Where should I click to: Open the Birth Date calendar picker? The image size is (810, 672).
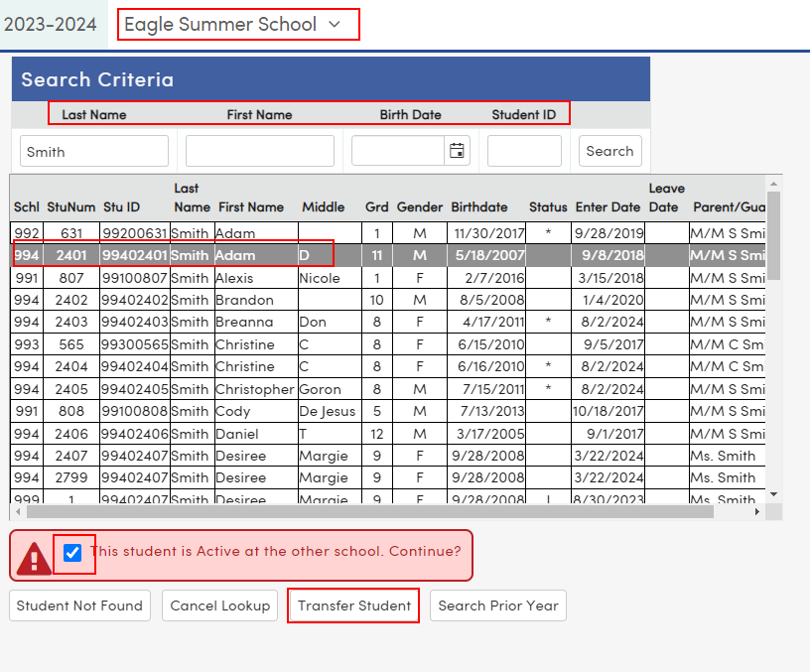tap(456, 151)
